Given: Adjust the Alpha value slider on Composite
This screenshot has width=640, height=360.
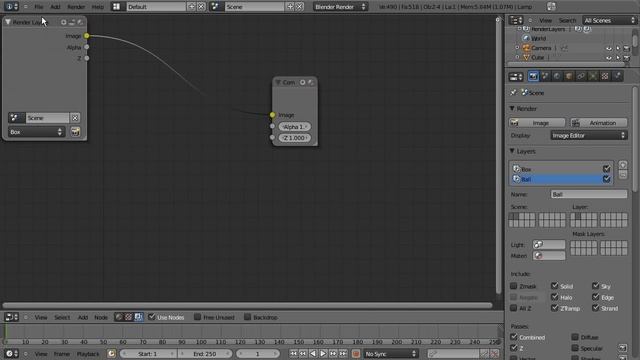Looking at the screenshot, I should coord(294,127).
